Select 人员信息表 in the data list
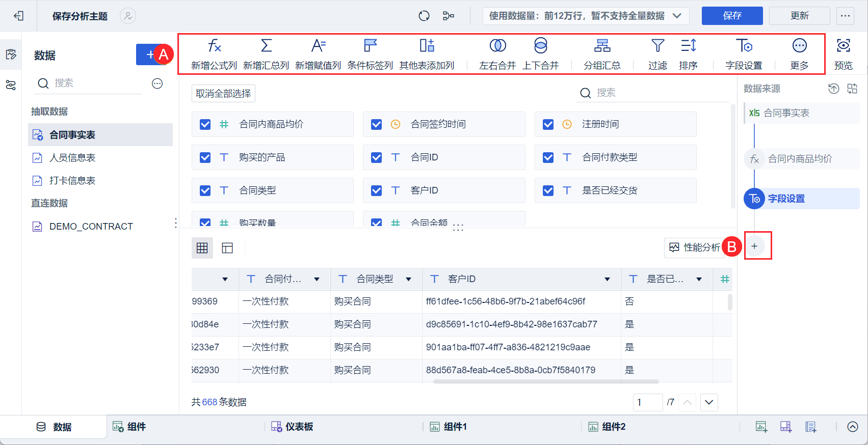Screen dimensions: 868x445 click(x=100, y=158)
